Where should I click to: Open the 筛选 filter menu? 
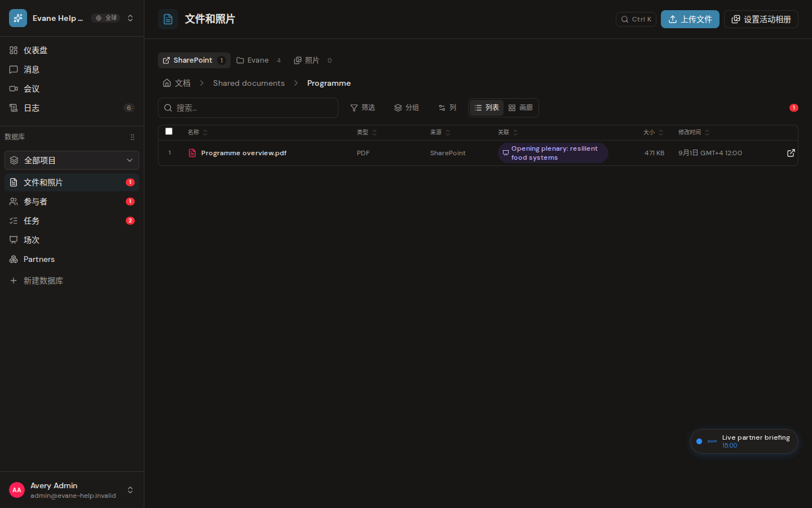(x=363, y=108)
